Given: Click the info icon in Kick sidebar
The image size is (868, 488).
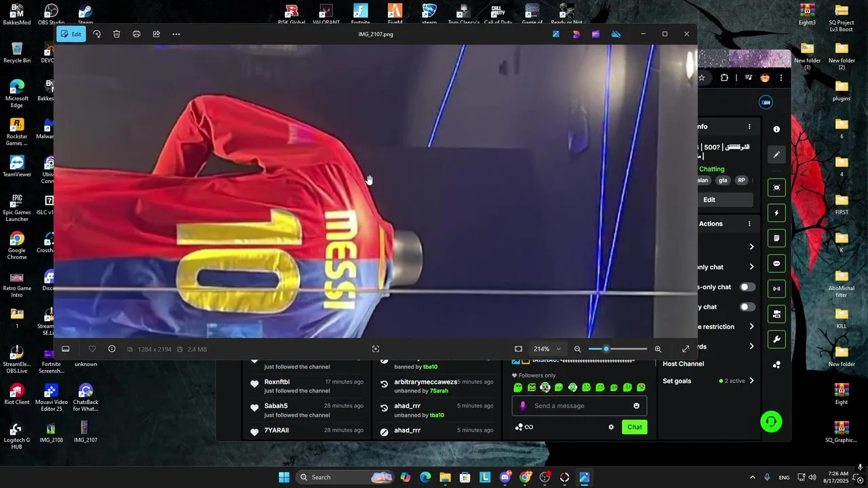Looking at the screenshot, I should coord(776,129).
